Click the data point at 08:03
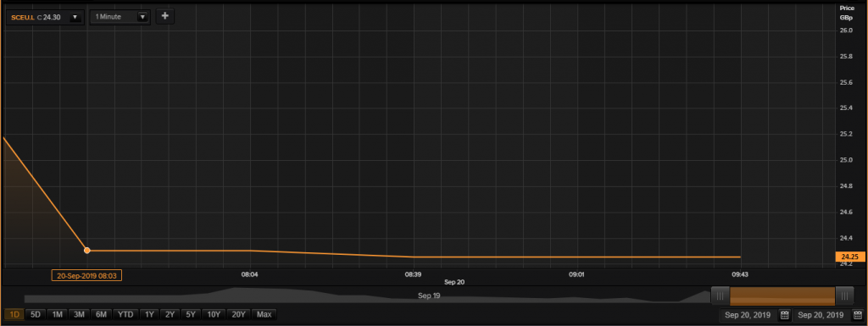 (x=87, y=251)
